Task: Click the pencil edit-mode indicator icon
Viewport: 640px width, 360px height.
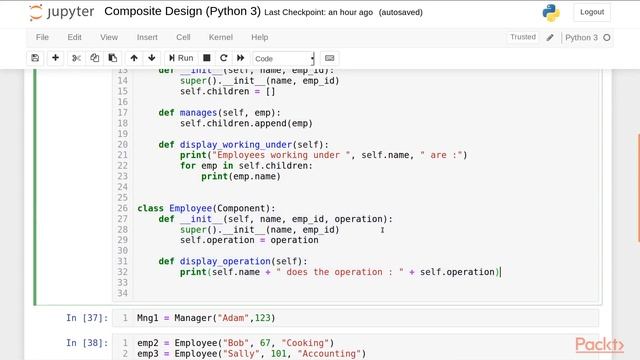Action: click(x=550, y=38)
